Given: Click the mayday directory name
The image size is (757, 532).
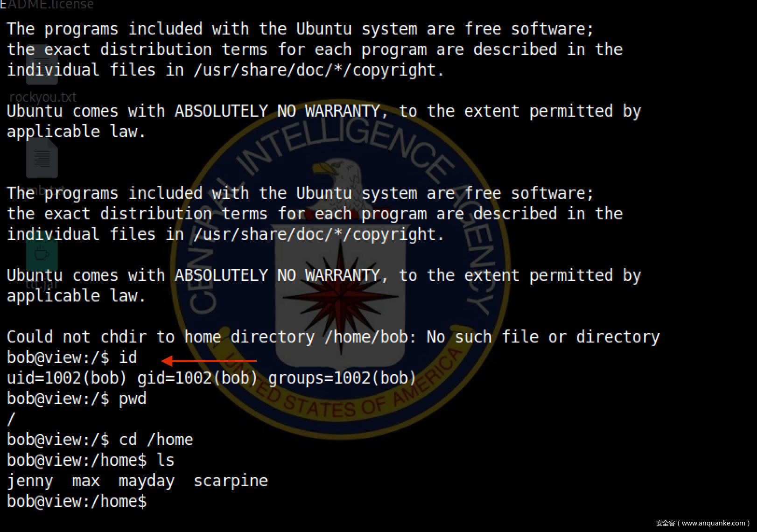Looking at the screenshot, I should [147, 481].
